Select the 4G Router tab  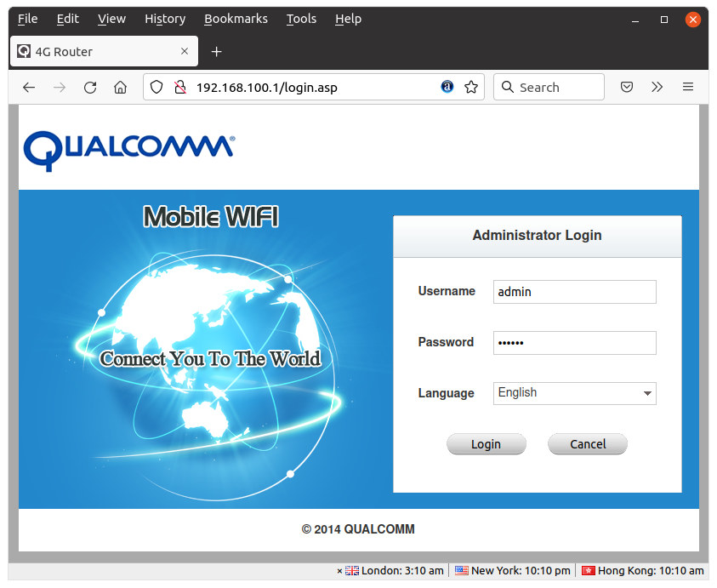pos(105,51)
